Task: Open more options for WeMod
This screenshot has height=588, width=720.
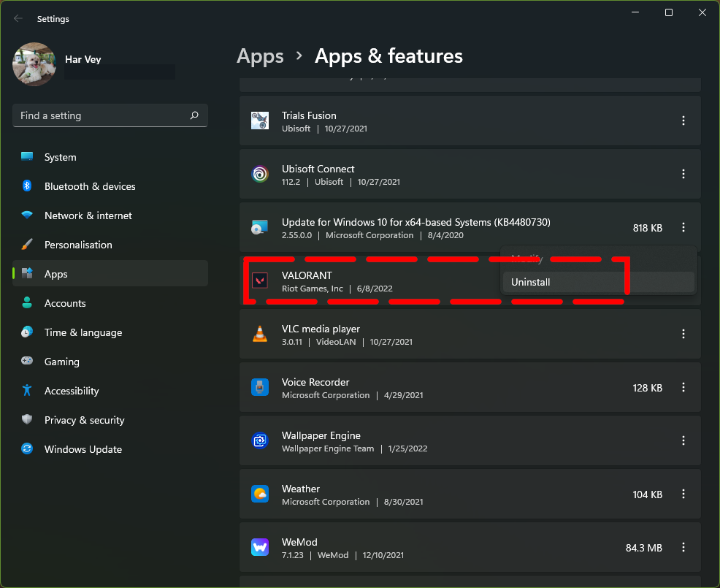Action: click(683, 547)
